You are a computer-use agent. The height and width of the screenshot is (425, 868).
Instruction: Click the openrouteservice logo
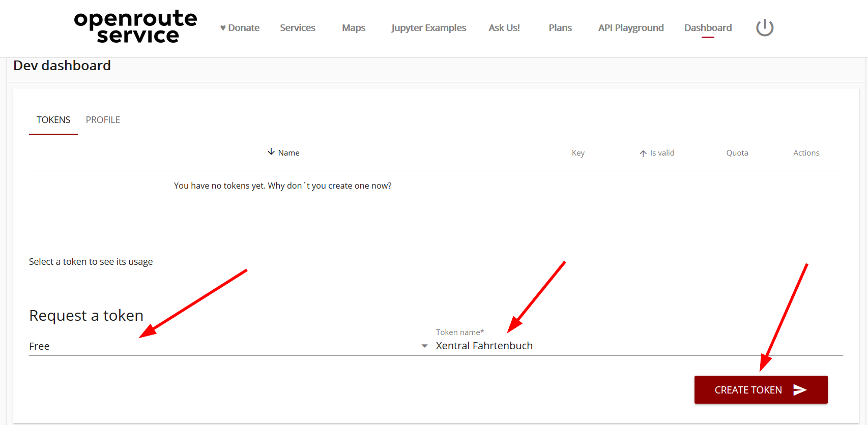(135, 26)
